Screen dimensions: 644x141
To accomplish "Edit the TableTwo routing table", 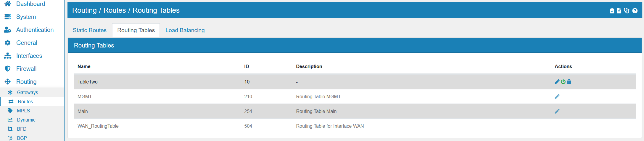I will pos(557,82).
